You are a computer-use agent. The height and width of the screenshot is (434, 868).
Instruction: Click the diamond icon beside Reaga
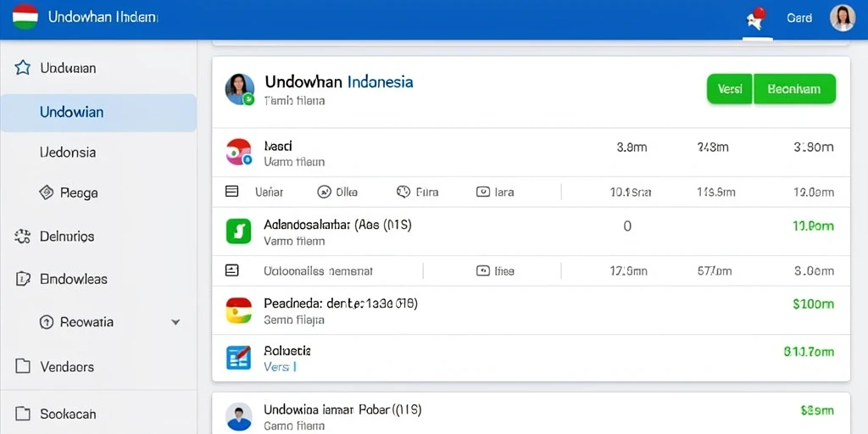click(47, 192)
